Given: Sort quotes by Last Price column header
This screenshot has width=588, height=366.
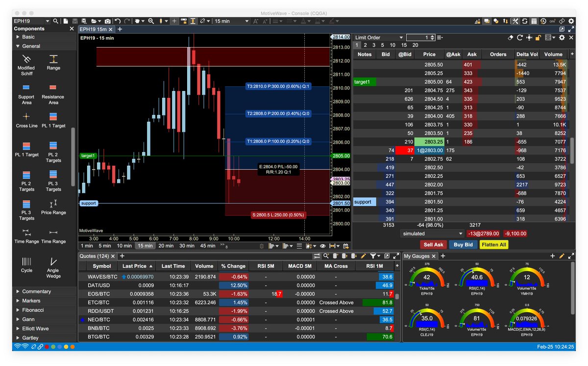Looking at the screenshot, I should click(137, 266).
